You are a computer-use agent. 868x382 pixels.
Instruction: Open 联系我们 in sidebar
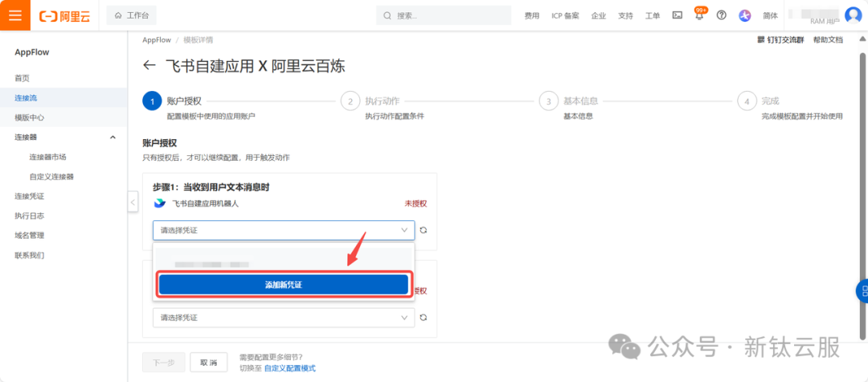[x=30, y=255]
